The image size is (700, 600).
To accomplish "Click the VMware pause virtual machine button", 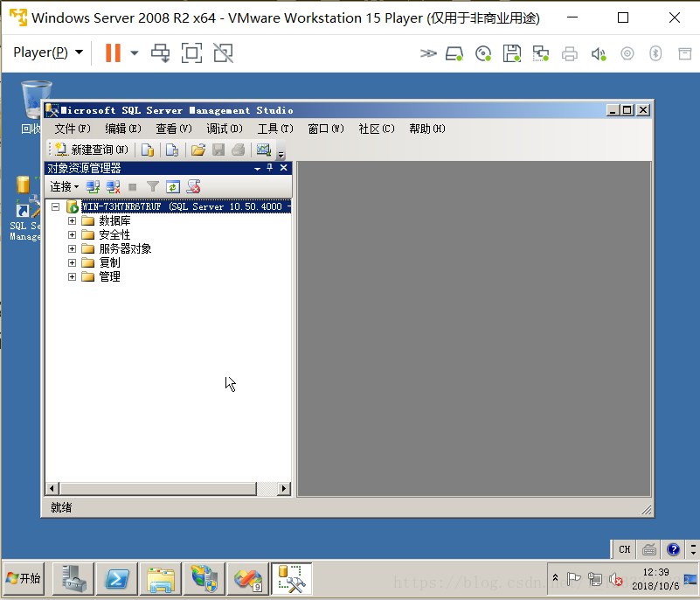I will [113, 52].
